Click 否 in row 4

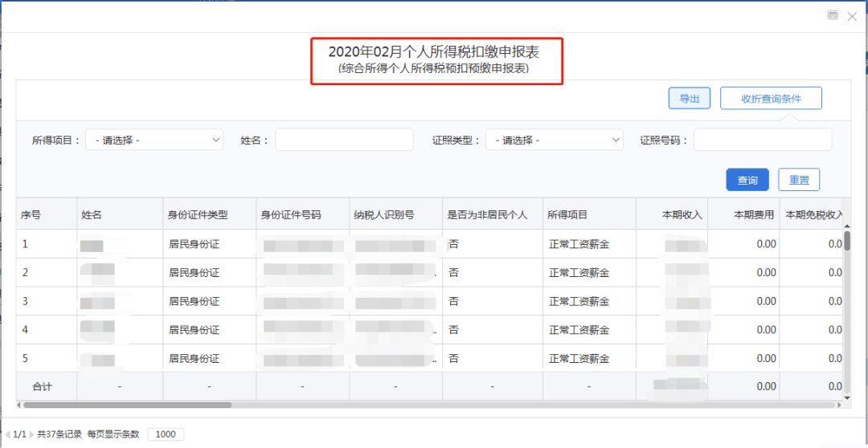[453, 330]
